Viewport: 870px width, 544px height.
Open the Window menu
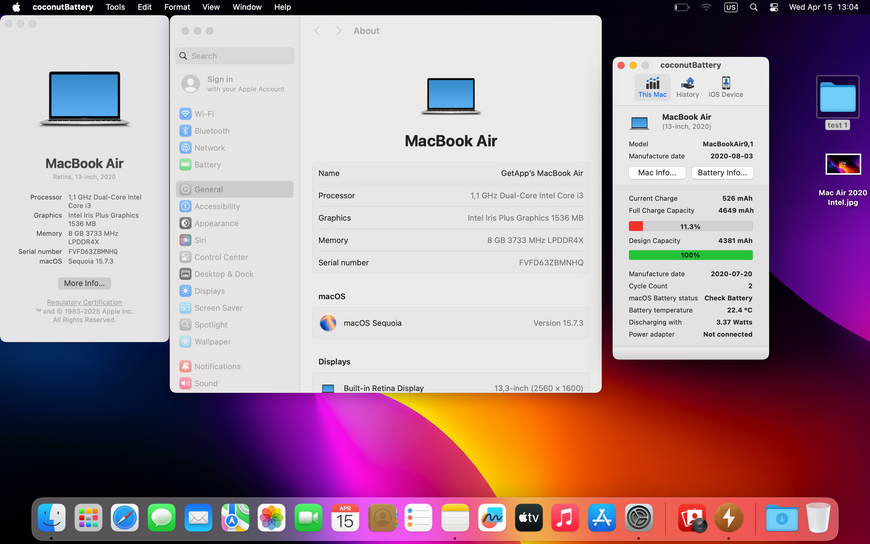(x=247, y=7)
